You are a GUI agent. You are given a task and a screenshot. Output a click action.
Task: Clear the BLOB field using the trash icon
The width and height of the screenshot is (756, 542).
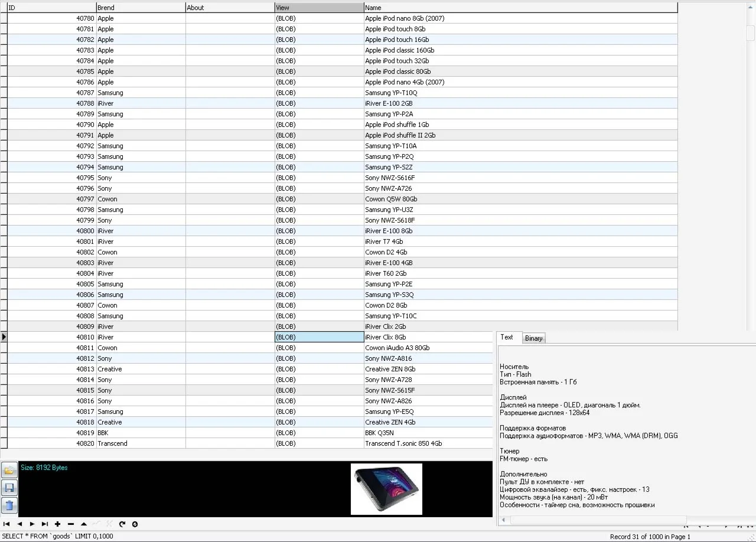[9, 505]
